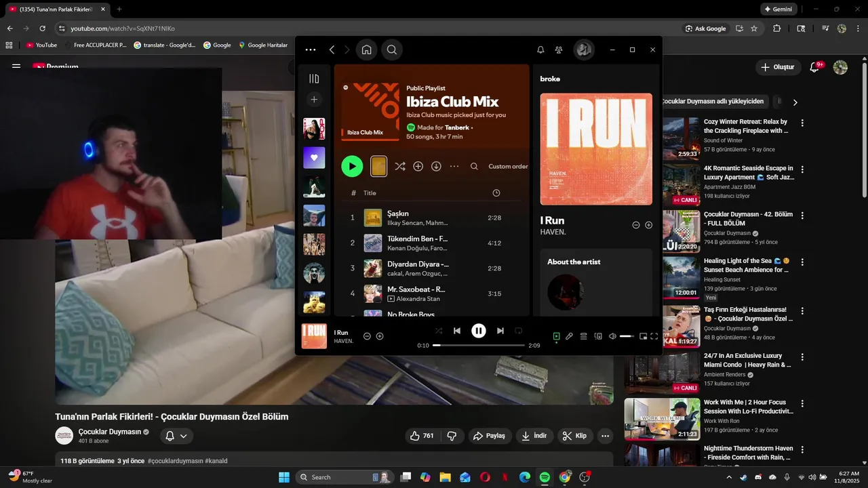Open Spotify notifications bell

click(x=540, y=49)
